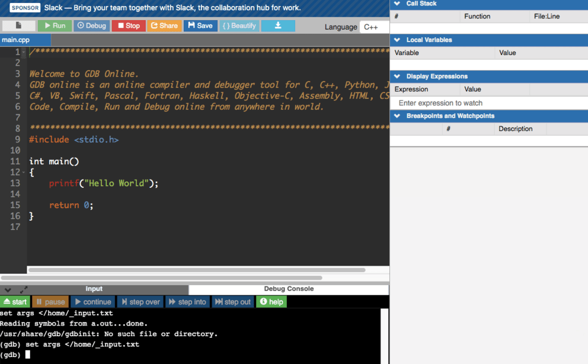This screenshot has height=364, width=588.
Task: Select the Step Into debug control
Action: pyautogui.click(x=187, y=302)
